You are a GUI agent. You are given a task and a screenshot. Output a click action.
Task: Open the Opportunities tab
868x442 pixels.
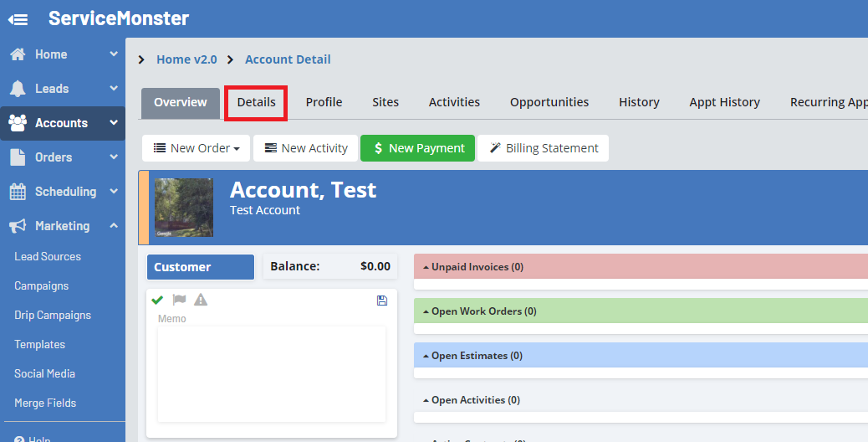click(x=549, y=102)
